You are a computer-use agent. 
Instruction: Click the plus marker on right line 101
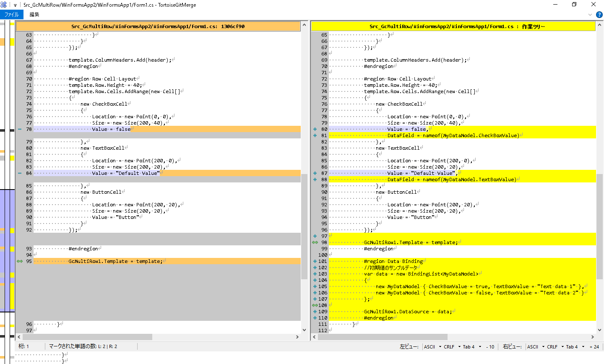pyautogui.click(x=315, y=261)
